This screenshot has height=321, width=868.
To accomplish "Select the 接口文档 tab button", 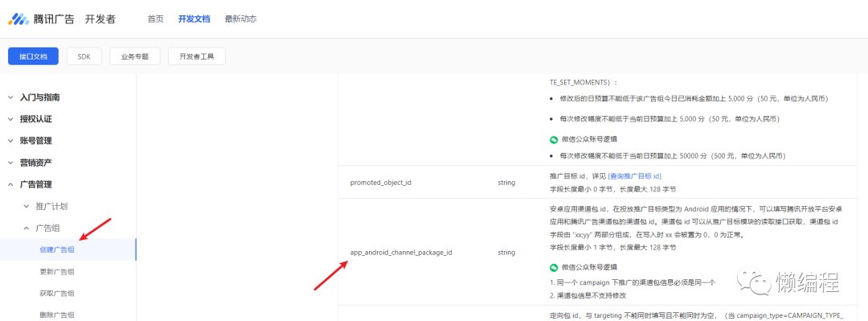I will tap(33, 56).
